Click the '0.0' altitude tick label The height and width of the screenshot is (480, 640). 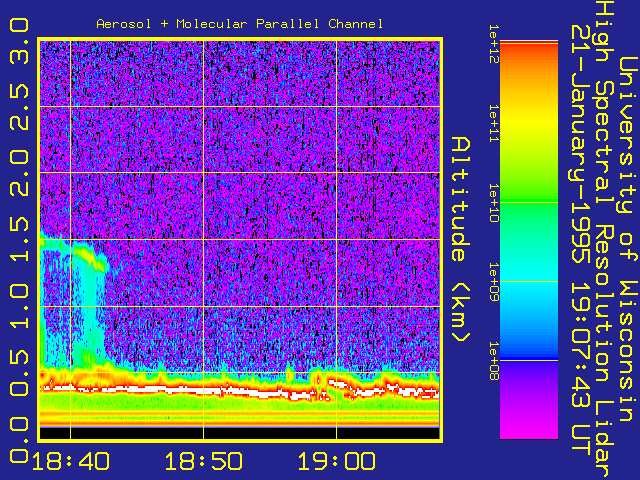click(x=19, y=439)
